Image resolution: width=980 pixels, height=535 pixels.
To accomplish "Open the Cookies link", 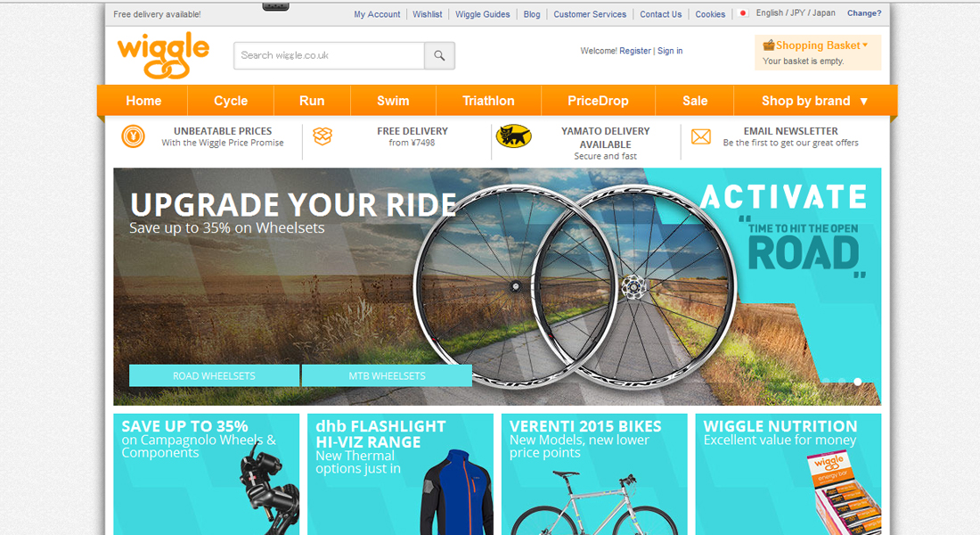I will (x=710, y=13).
